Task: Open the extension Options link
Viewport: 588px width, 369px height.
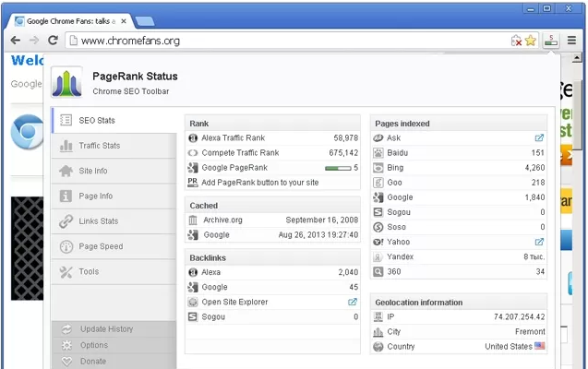Action: click(94, 345)
